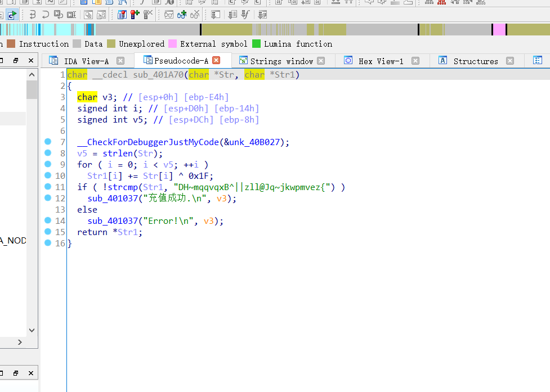Toggle breakpoint on line 10

pos(48,175)
